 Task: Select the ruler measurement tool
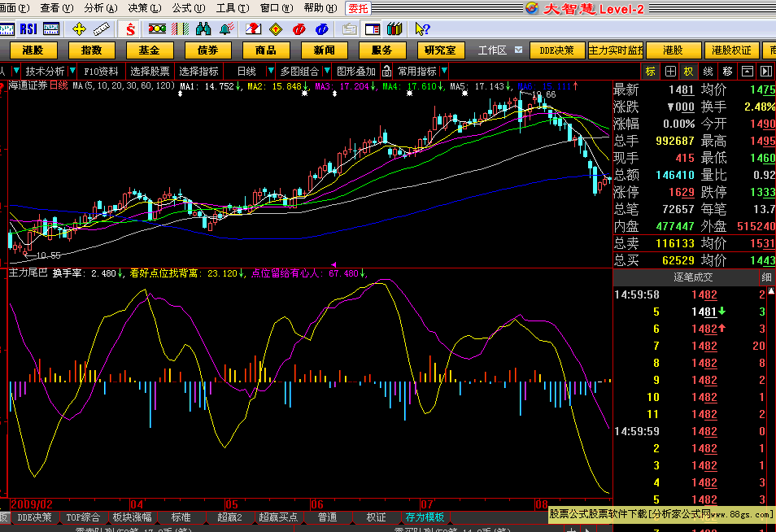[102, 29]
